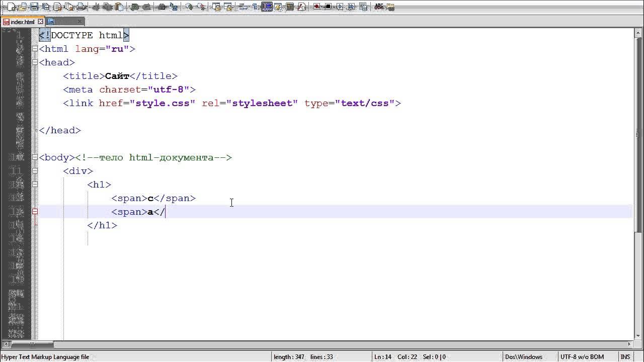Click the last toolbar folder icon
644x362 pixels.
point(390,7)
